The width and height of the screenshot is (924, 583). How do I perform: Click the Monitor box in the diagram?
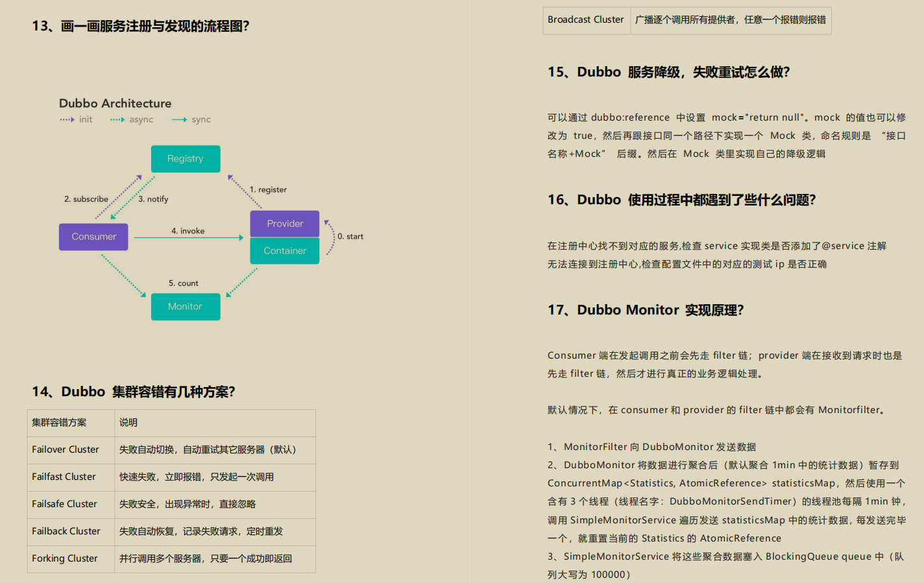tap(186, 307)
